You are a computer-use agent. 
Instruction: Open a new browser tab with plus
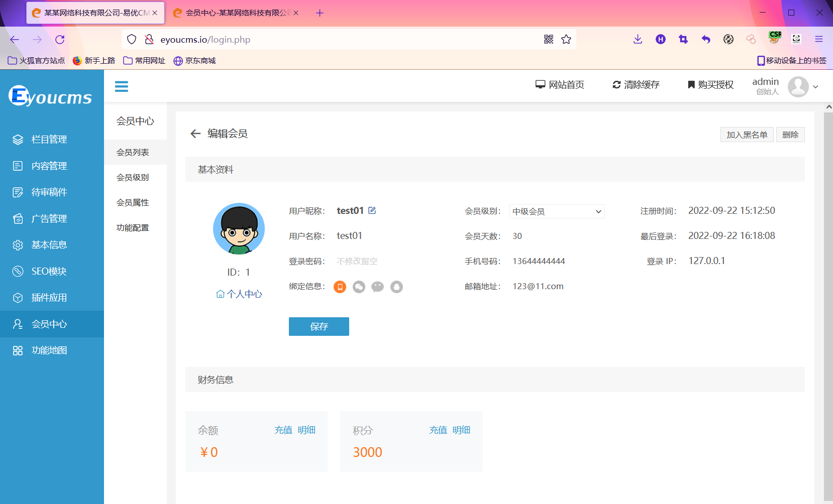tap(320, 13)
